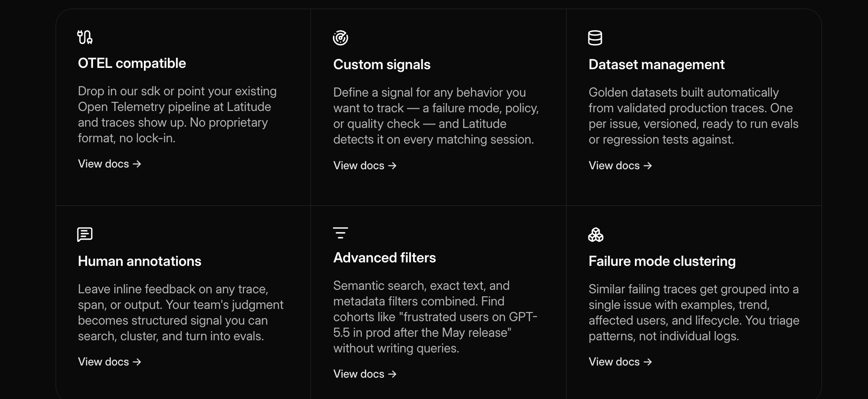Click the OTEL compatible plug icon
Image resolution: width=868 pixels, height=399 pixels.
point(85,37)
